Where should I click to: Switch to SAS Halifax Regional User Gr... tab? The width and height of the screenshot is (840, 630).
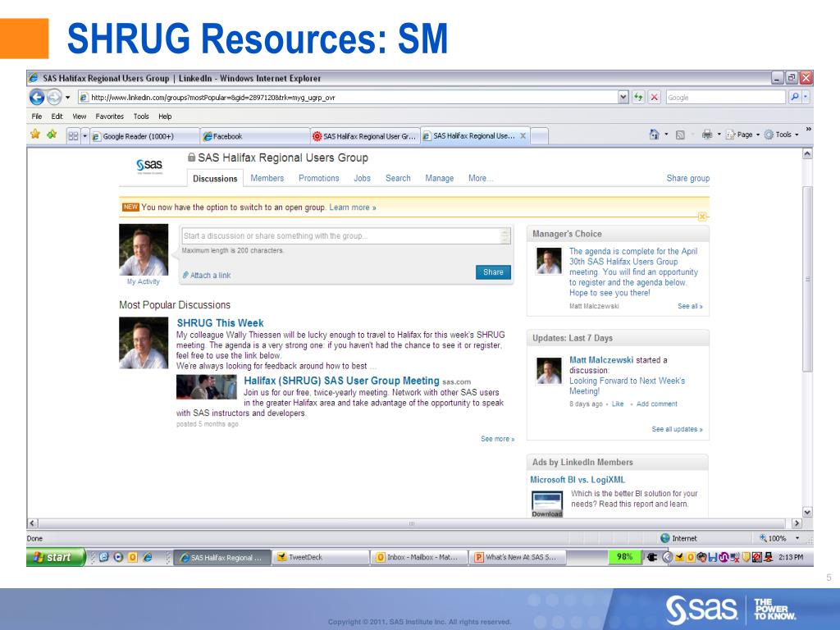364,136
